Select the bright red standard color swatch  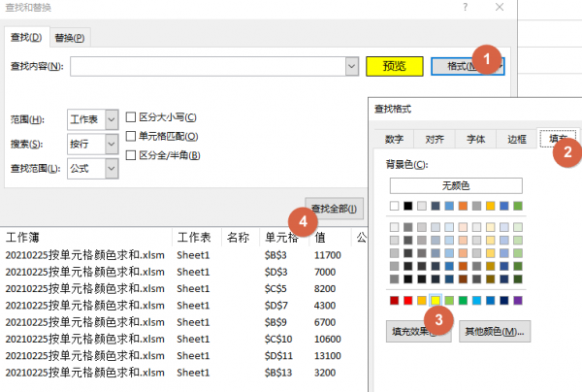click(x=408, y=300)
